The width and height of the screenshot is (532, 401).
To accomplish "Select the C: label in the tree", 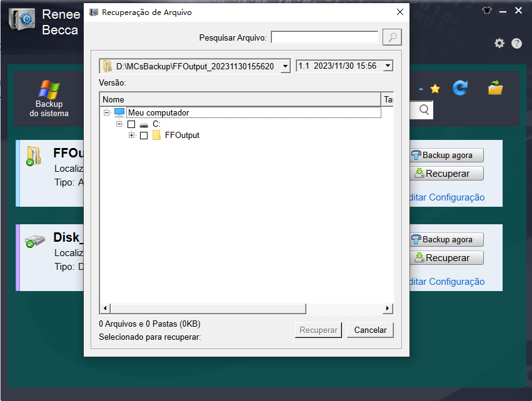I will click(x=156, y=124).
